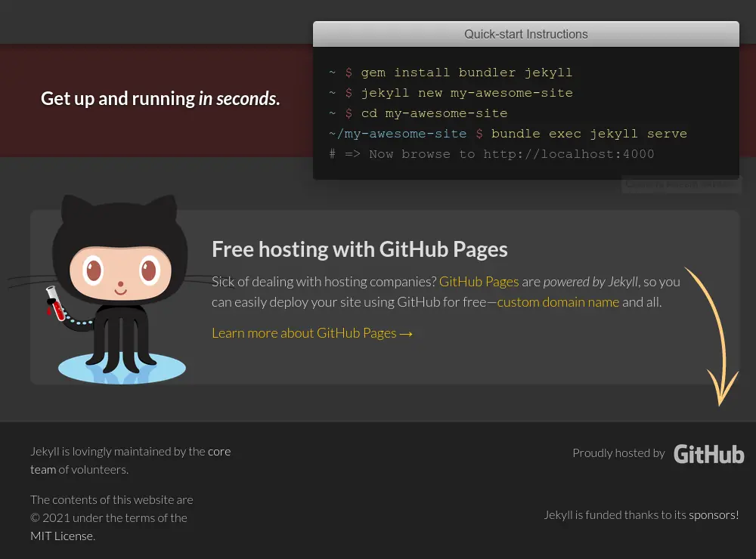
Task: Click the sponsors link in footer
Action: pyautogui.click(x=713, y=514)
